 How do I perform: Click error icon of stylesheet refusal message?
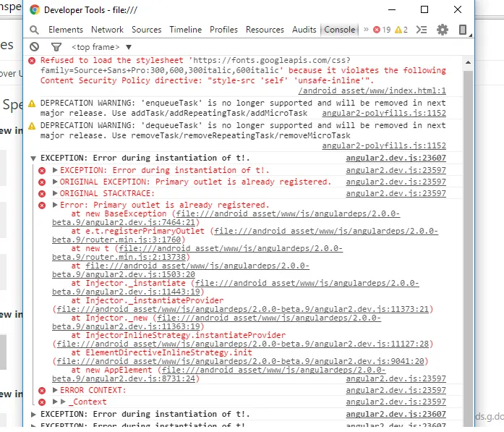[x=32, y=61]
